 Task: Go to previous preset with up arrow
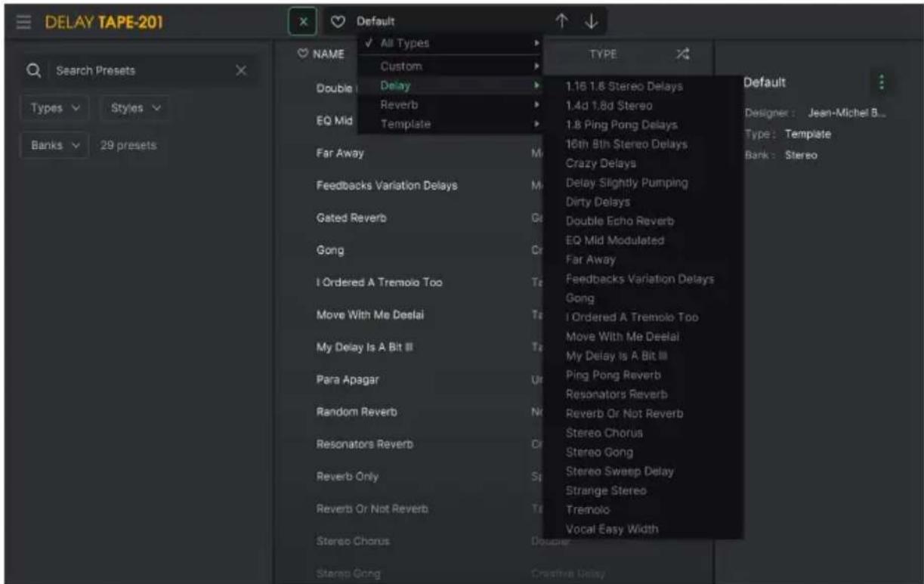coord(563,22)
